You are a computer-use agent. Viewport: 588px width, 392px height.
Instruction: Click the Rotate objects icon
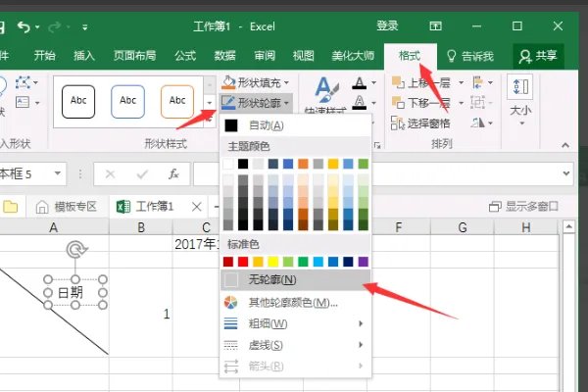(x=478, y=122)
